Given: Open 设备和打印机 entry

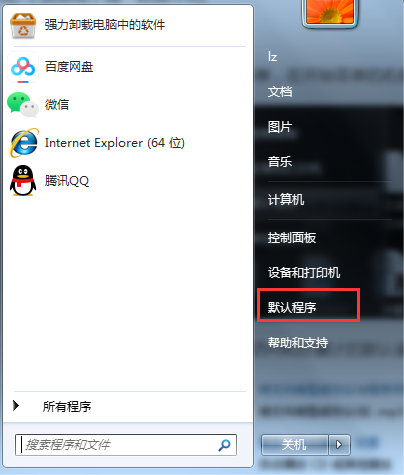Looking at the screenshot, I should point(304,273).
